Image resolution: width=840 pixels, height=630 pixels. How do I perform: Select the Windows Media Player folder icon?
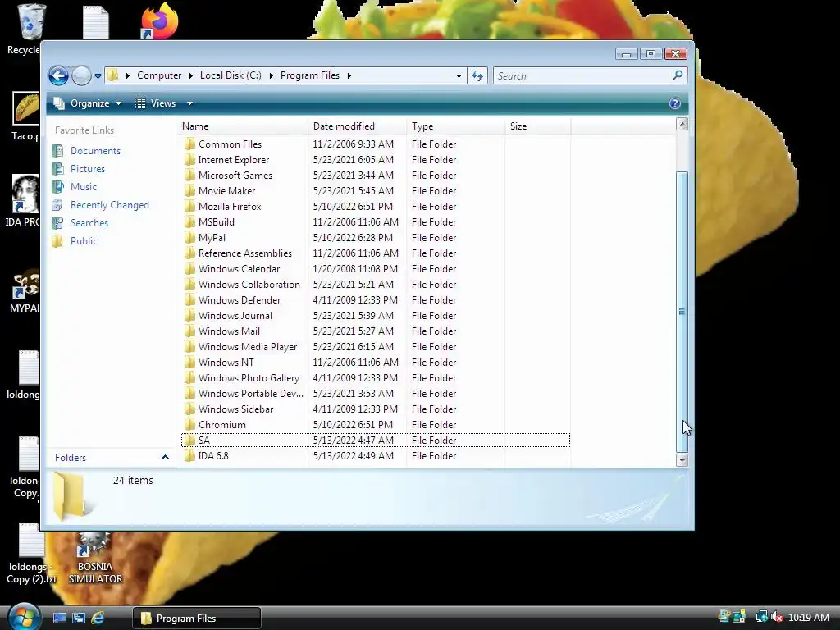pyautogui.click(x=189, y=347)
